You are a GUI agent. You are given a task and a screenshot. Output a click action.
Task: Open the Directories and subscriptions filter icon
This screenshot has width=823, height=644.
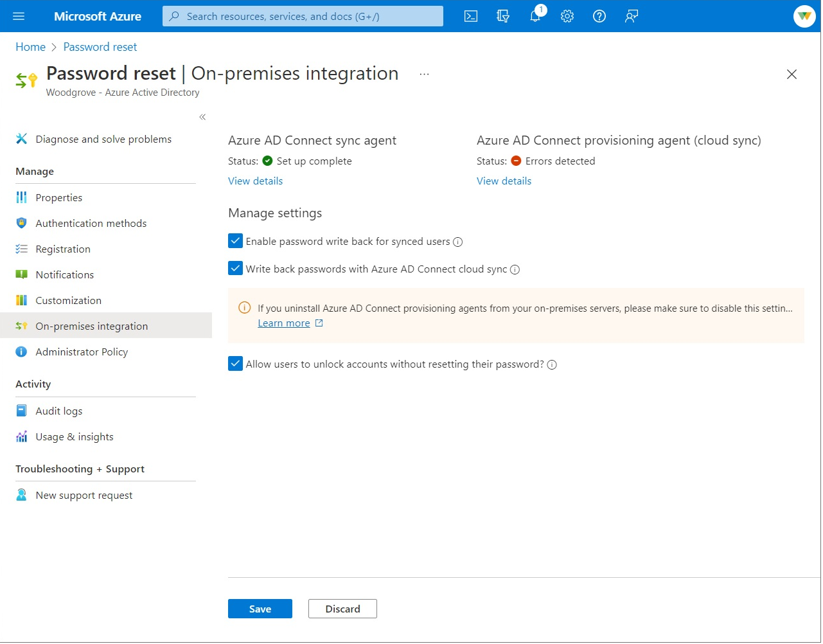pyautogui.click(x=503, y=16)
